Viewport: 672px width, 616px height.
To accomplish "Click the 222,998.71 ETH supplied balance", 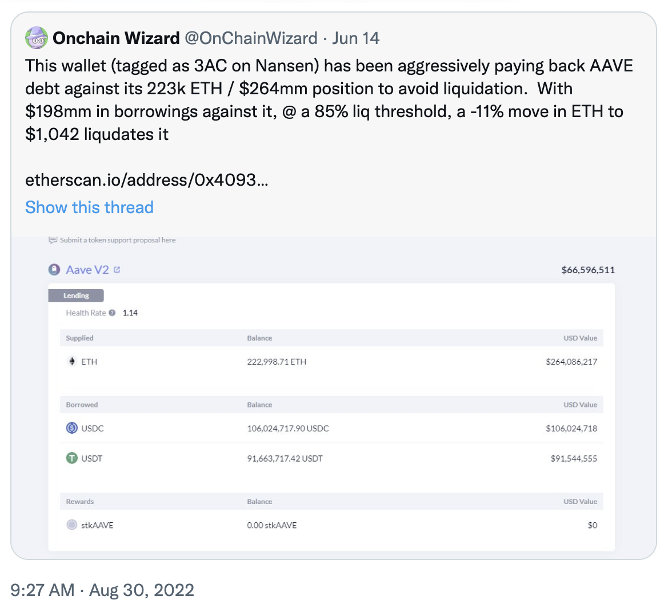I will pyautogui.click(x=277, y=362).
